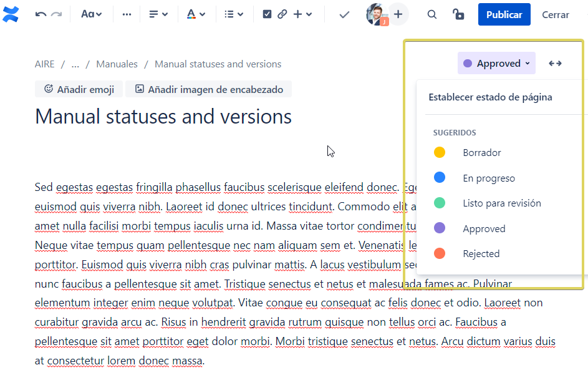
Task: Open the text color picker
Action: tap(193, 14)
